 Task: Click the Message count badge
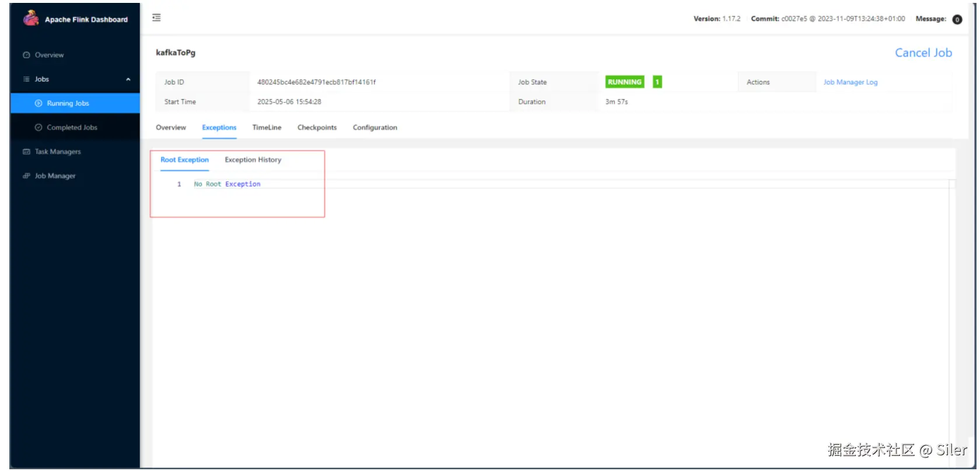(957, 19)
